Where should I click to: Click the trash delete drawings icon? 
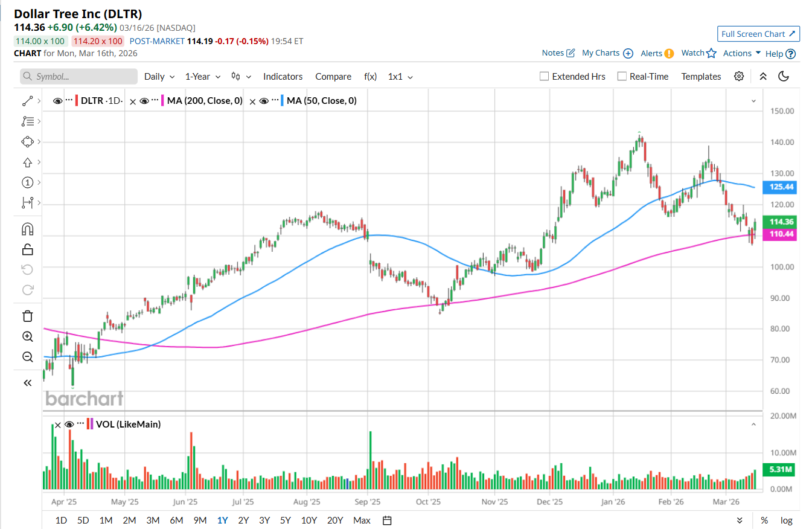(27, 316)
